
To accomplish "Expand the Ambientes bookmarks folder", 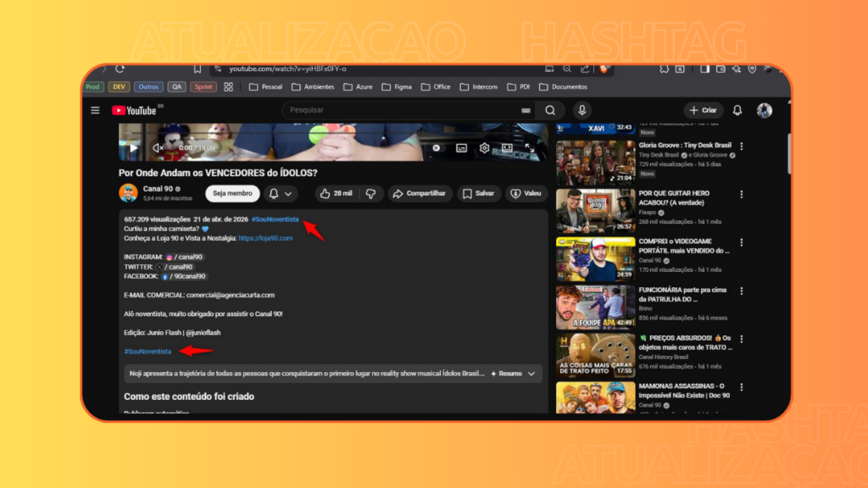I will [x=313, y=87].
